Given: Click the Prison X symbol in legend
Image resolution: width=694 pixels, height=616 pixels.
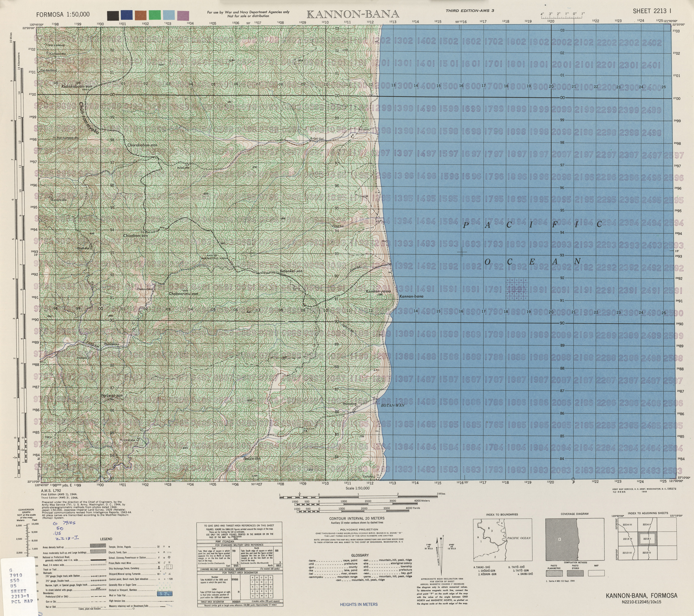Looking at the screenshot, I should pyautogui.click(x=159, y=563).
